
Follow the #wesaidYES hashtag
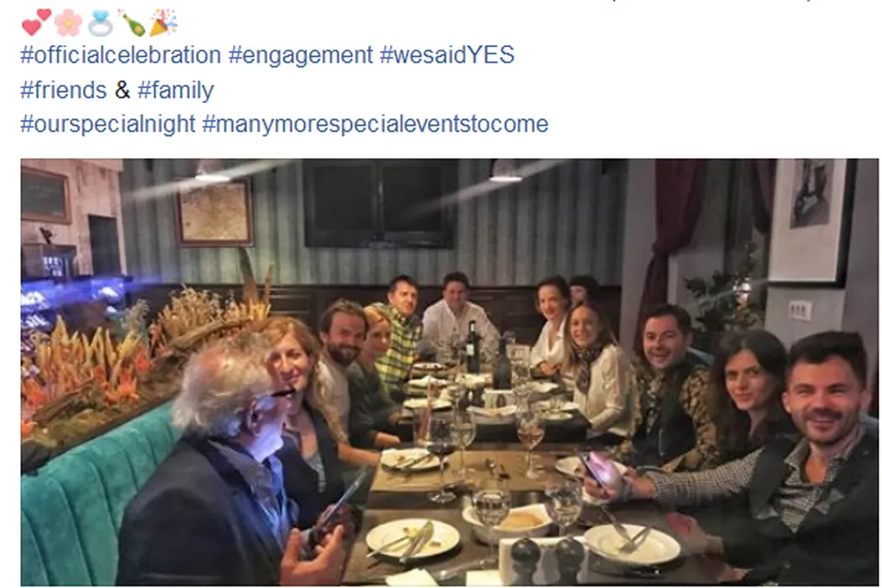click(447, 55)
